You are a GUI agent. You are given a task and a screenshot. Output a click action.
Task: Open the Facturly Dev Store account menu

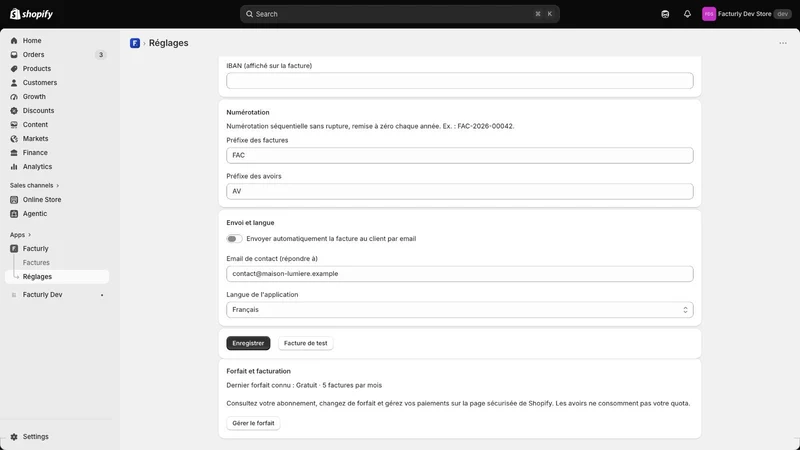pos(746,14)
